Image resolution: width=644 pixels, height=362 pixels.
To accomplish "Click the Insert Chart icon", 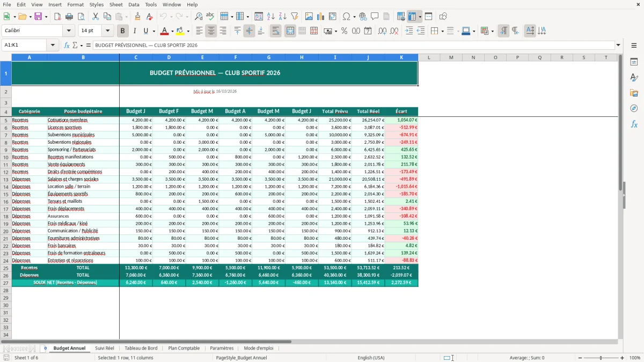I will (321, 17).
